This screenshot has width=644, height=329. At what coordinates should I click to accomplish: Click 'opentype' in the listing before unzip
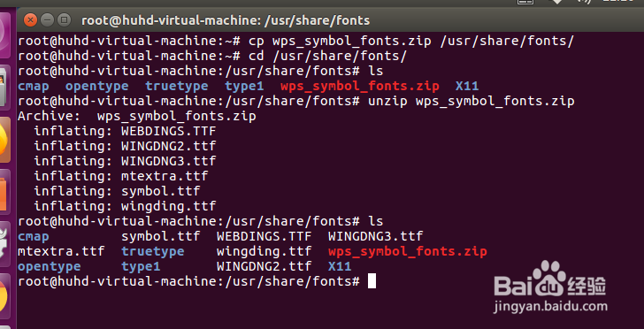tap(97, 87)
